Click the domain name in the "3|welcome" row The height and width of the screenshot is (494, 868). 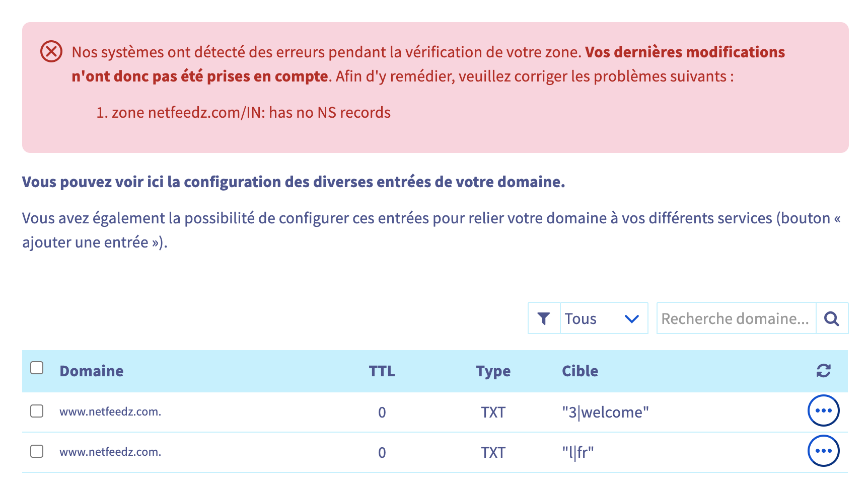(110, 412)
